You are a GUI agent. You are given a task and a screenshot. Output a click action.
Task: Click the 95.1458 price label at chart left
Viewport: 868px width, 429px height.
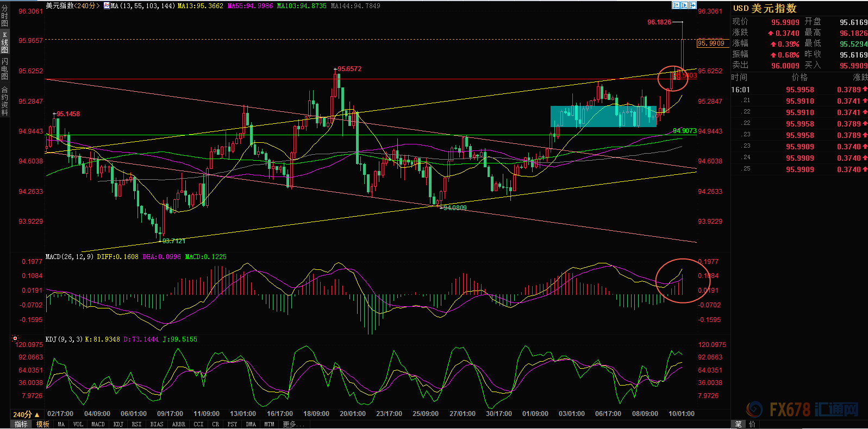68,114
